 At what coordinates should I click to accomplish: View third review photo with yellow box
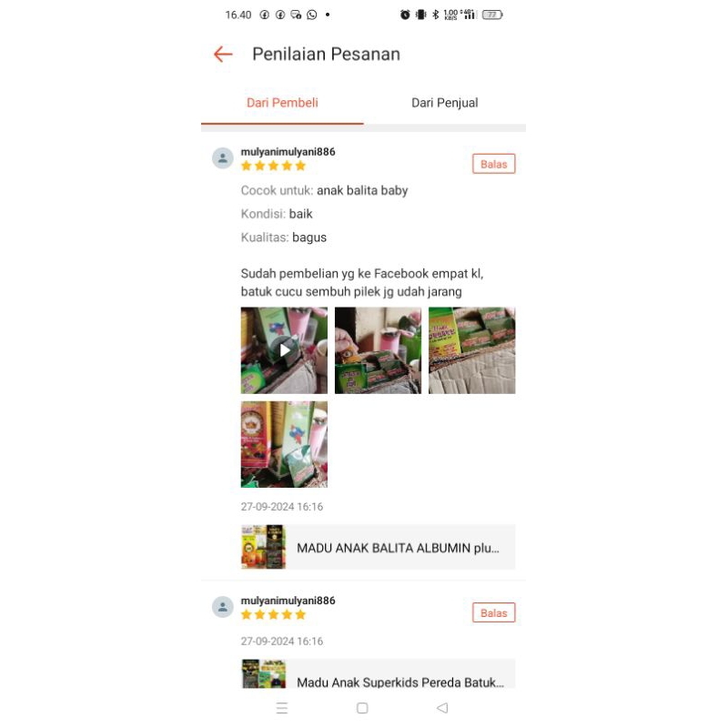pyautogui.click(x=471, y=350)
